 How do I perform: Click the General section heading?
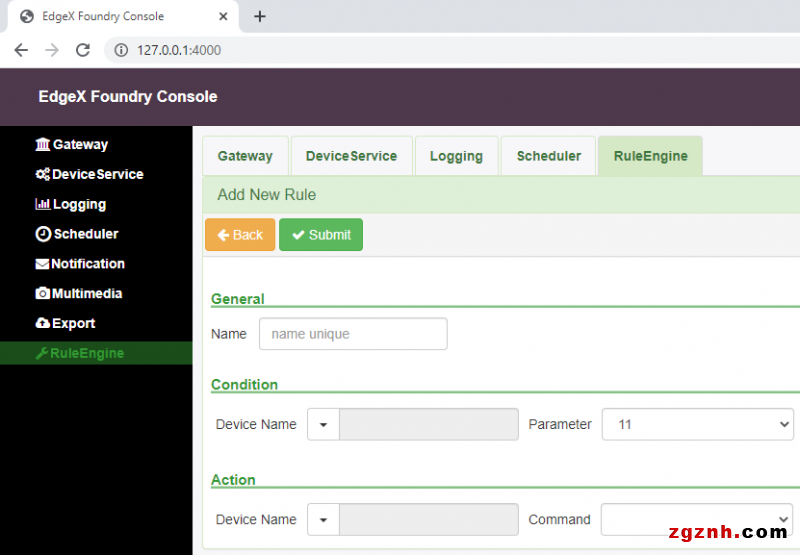click(x=238, y=299)
